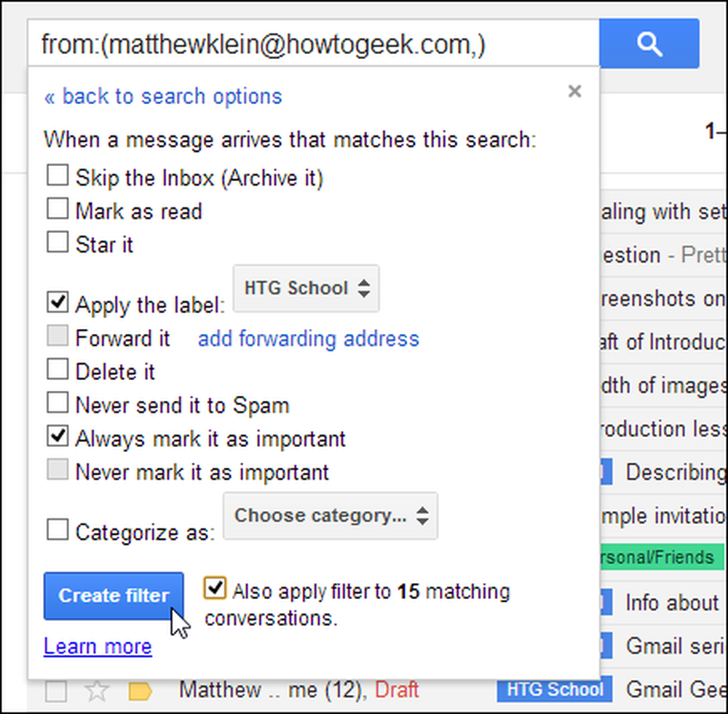Open the Learn more link
This screenshot has height=714, width=728.
point(98,646)
